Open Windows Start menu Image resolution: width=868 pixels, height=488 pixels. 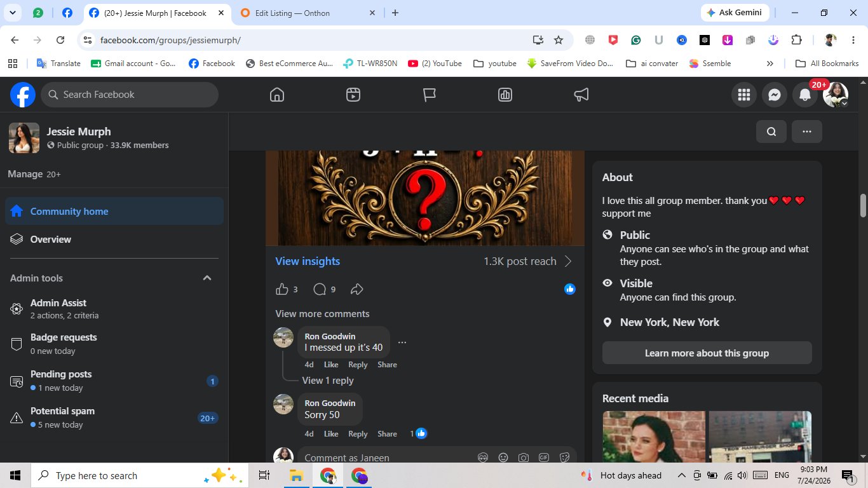coord(15,475)
